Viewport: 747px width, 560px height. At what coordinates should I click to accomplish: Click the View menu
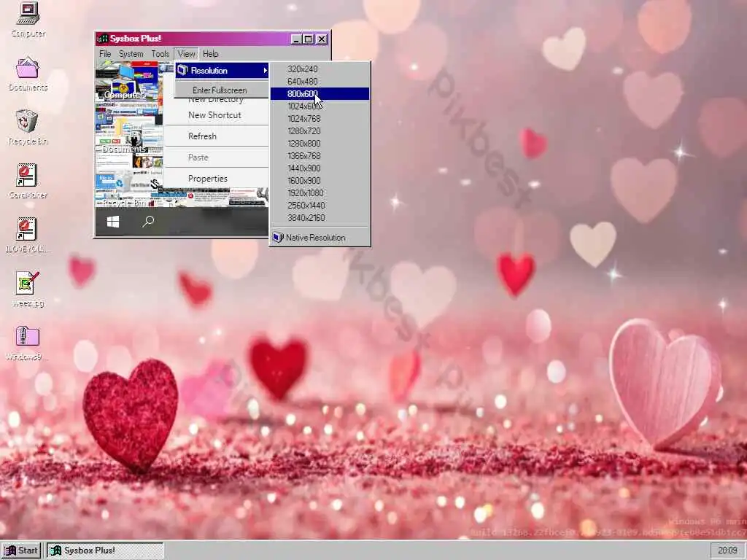click(x=186, y=54)
